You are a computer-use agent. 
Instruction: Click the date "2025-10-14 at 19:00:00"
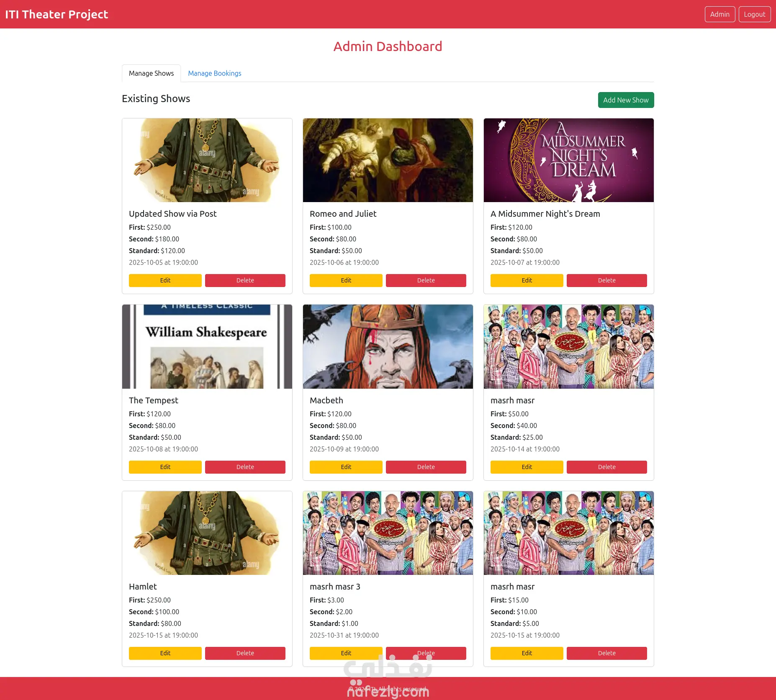point(525,449)
